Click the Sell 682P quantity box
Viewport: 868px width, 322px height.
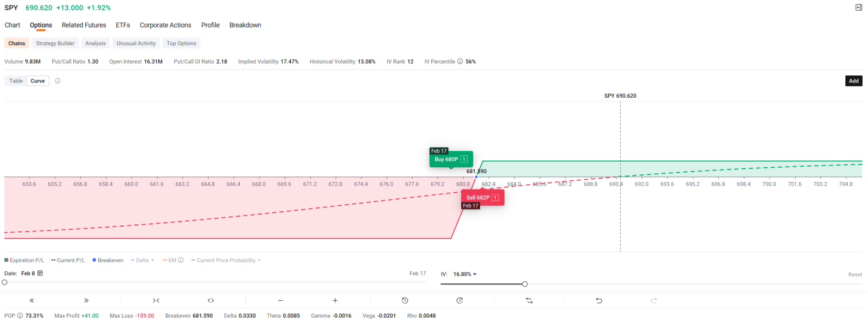(x=495, y=198)
